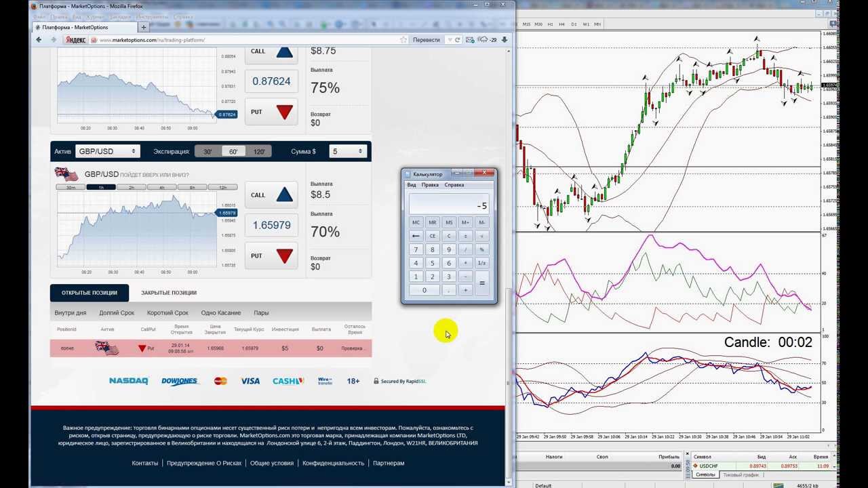The image size is (868, 488).
Task: Select the Внутри дня filter tab
Action: 71,313
